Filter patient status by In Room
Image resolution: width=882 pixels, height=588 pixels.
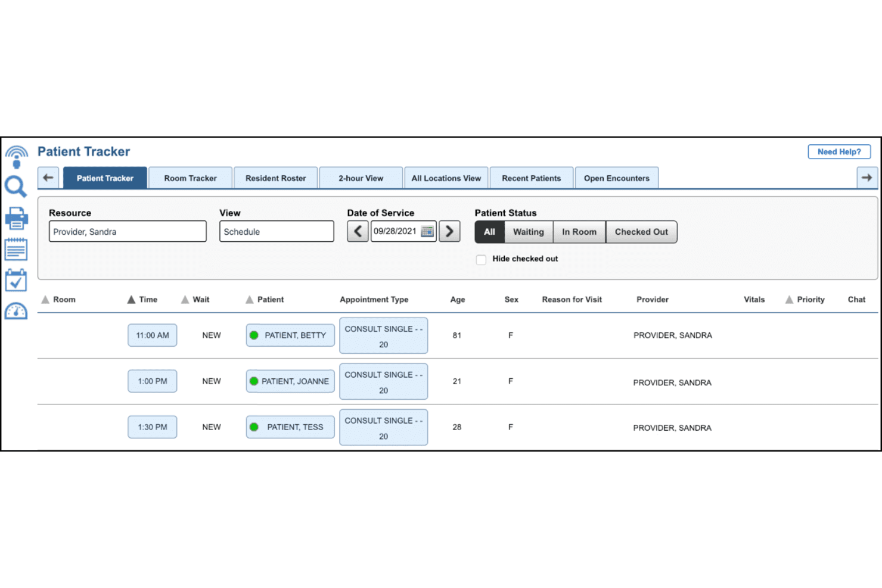click(x=579, y=232)
